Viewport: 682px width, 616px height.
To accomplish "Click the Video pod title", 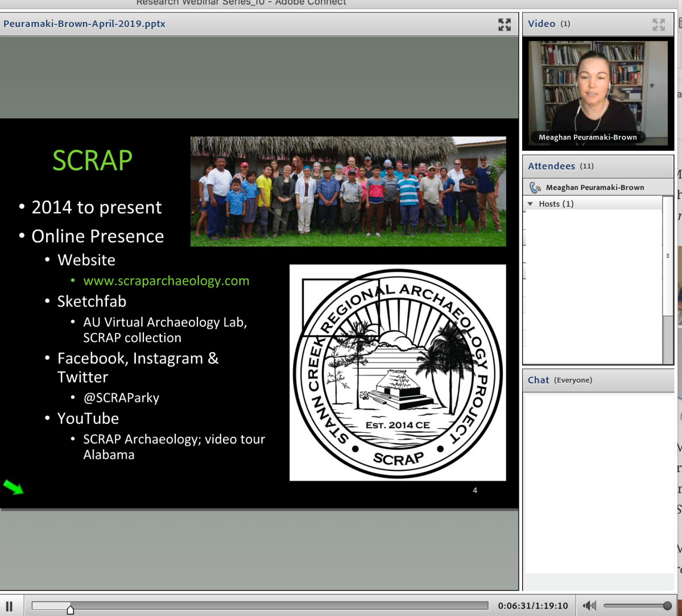I will 541,24.
